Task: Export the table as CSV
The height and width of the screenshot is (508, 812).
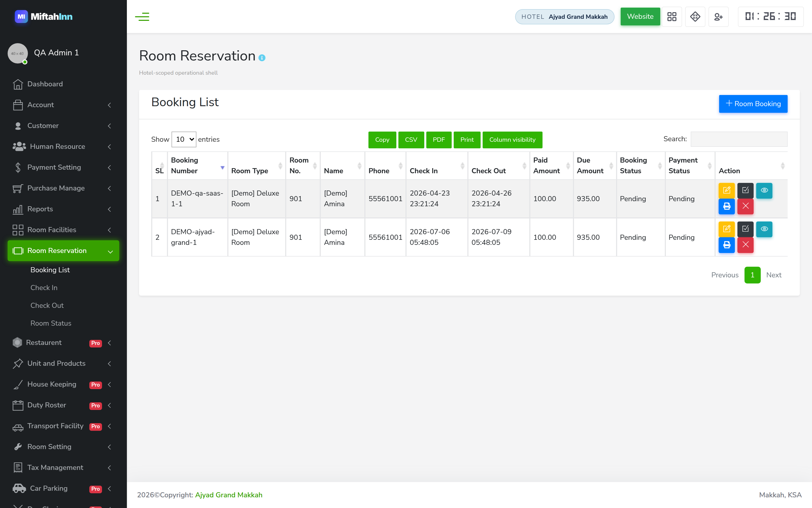Action: click(x=411, y=140)
